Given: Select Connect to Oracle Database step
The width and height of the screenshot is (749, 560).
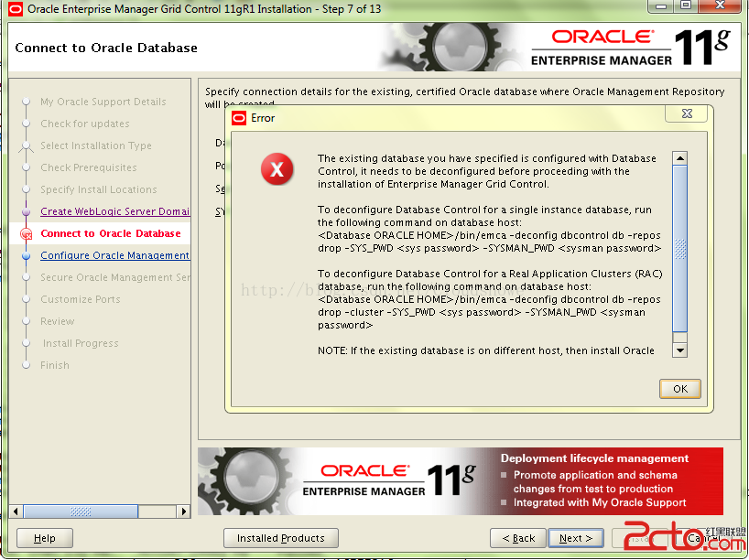Looking at the screenshot, I should pos(111,233).
